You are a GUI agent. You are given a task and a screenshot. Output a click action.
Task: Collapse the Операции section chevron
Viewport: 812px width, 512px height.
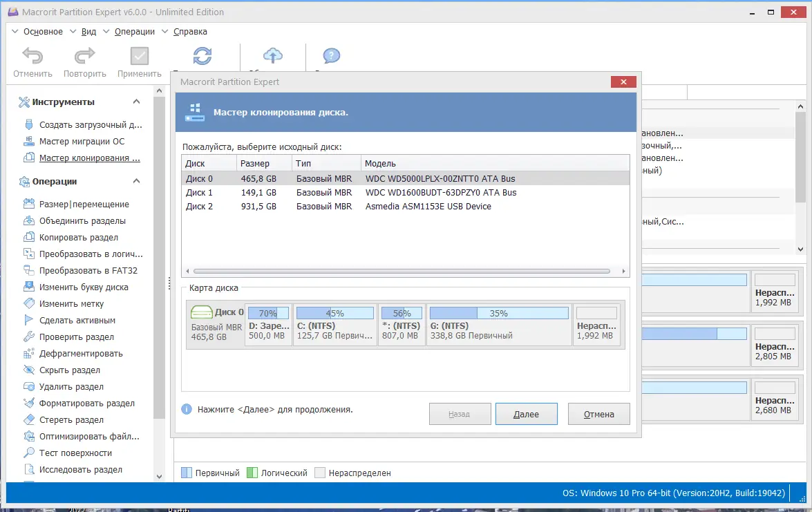(136, 180)
